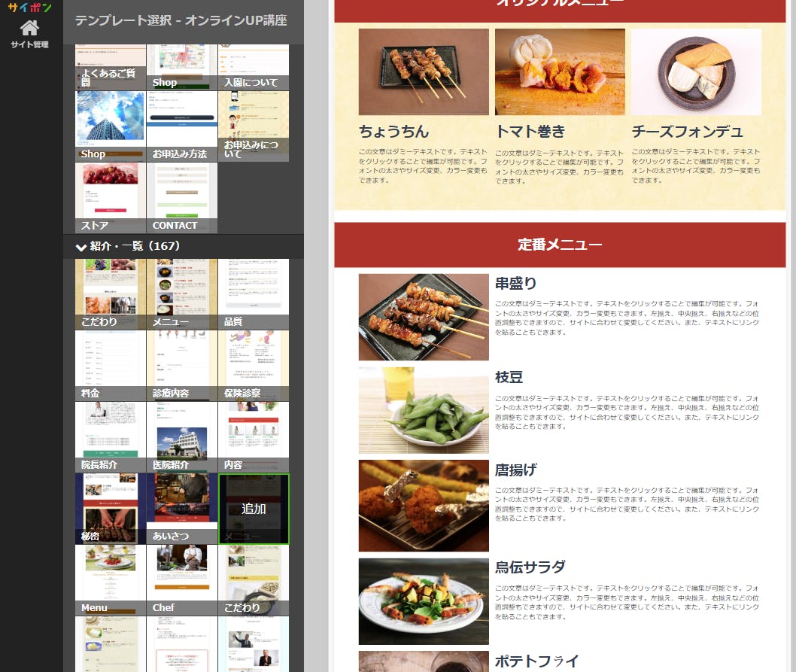796x672 pixels.
Task: Add the highlighted メニュー template with 追加
Action: [254, 509]
